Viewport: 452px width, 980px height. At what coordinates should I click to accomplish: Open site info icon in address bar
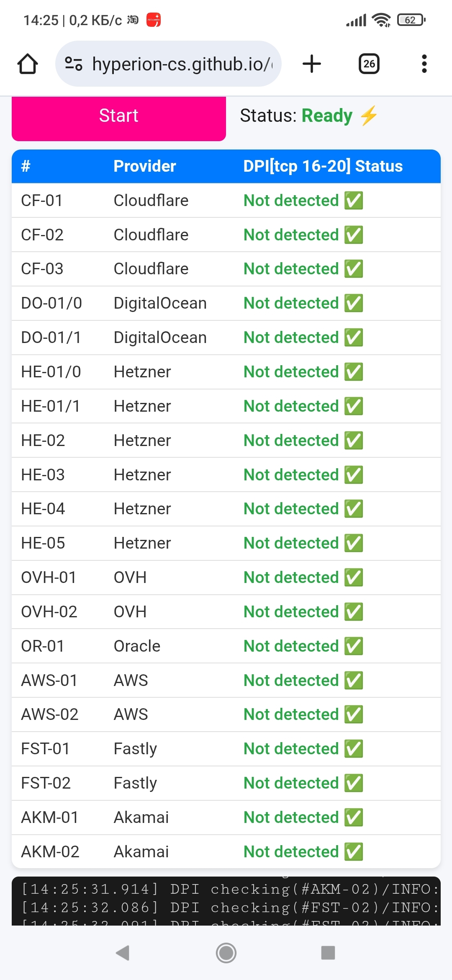coord(73,64)
